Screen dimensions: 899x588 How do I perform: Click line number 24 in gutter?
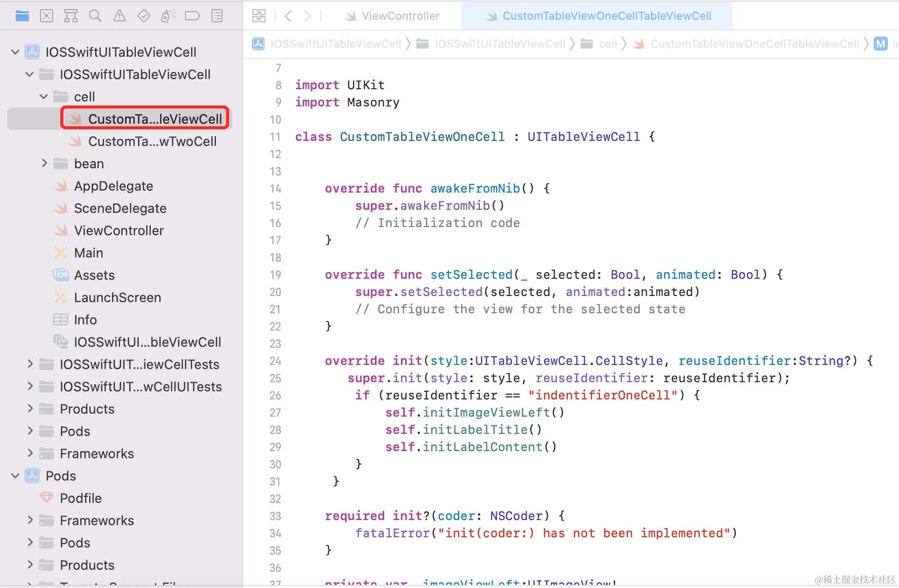coord(275,361)
